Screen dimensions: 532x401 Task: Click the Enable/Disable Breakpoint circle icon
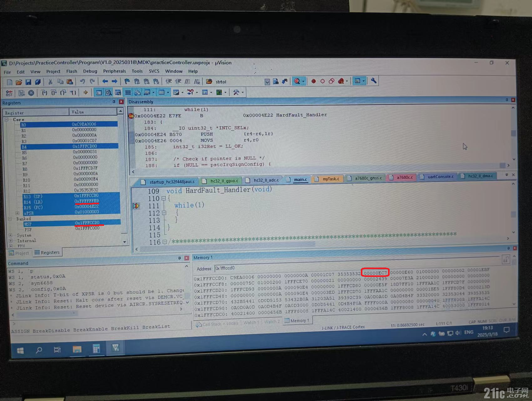323,81
